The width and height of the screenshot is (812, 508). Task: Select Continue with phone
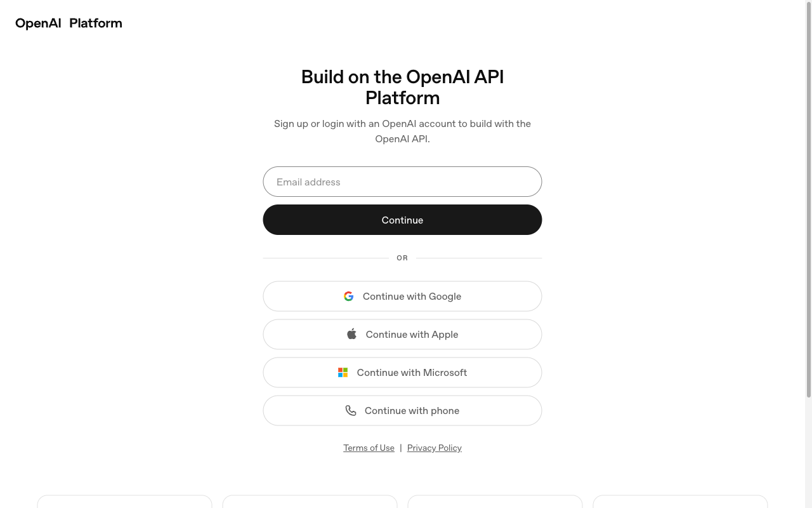point(402,410)
